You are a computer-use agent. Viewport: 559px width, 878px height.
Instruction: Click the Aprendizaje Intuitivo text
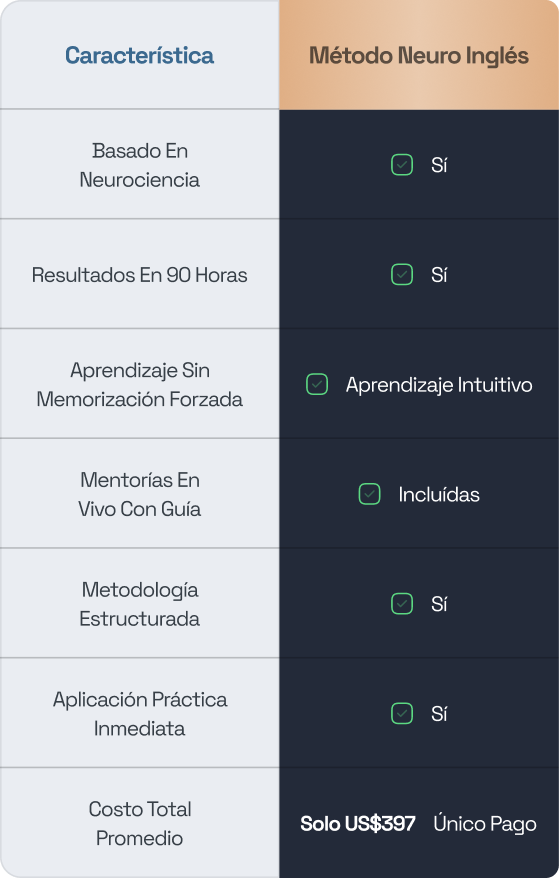point(439,385)
